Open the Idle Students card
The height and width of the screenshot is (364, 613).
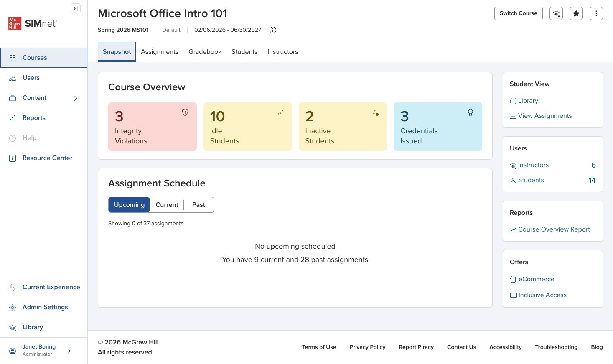(248, 127)
